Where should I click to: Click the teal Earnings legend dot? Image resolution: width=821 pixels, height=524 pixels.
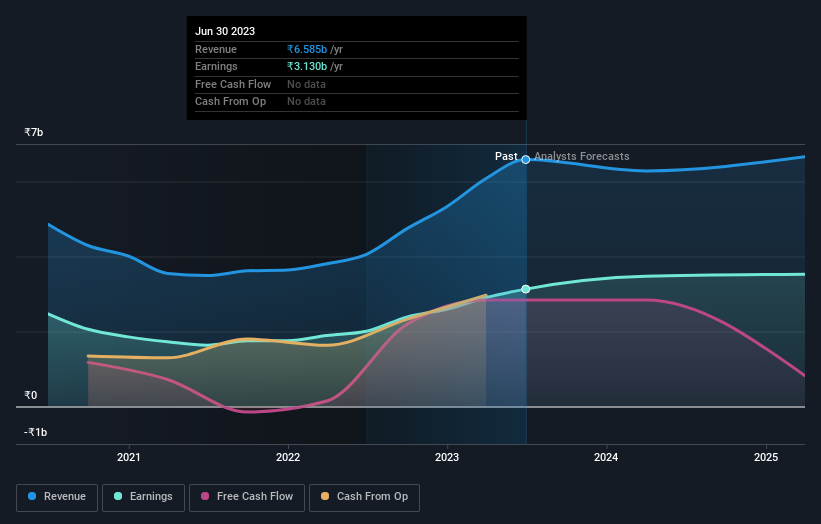(x=118, y=496)
